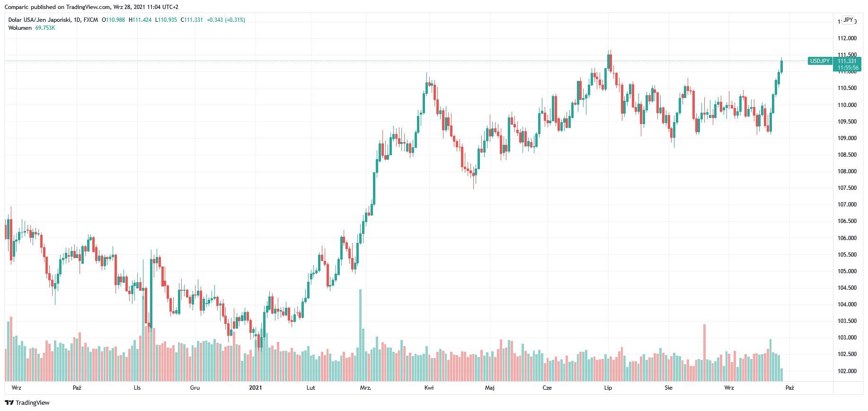The image size is (868, 411).
Task: Click the Cze month label on time axis
Action: 547,388
